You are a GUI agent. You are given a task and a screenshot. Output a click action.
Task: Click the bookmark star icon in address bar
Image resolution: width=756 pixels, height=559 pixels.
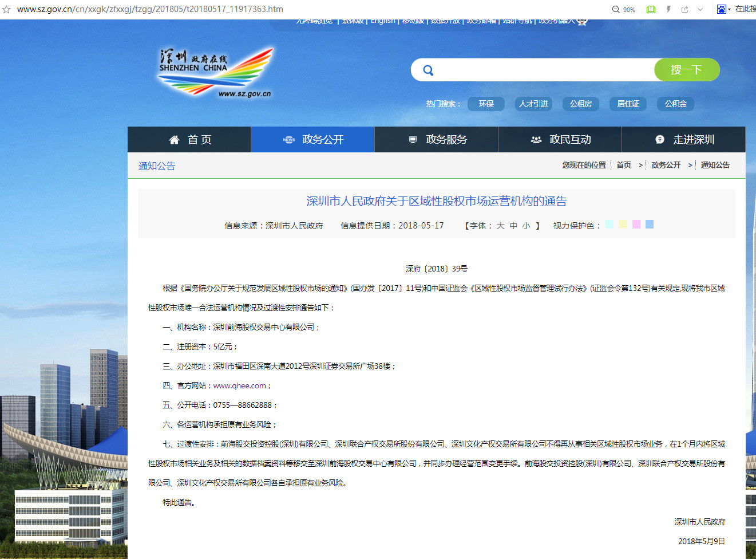(x=7, y=10)
